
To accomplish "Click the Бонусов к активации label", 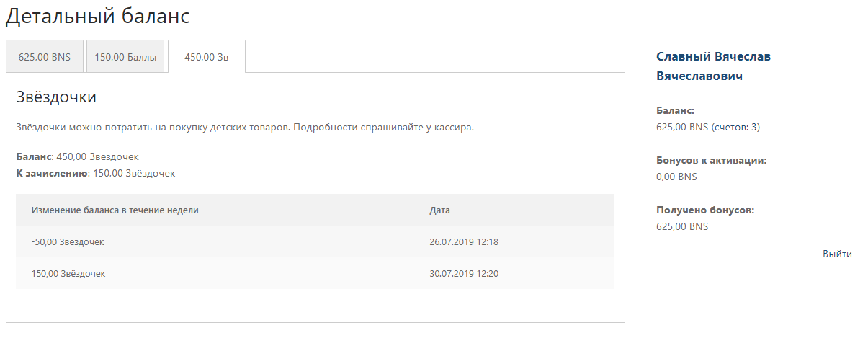I will (x=712, y=160).
